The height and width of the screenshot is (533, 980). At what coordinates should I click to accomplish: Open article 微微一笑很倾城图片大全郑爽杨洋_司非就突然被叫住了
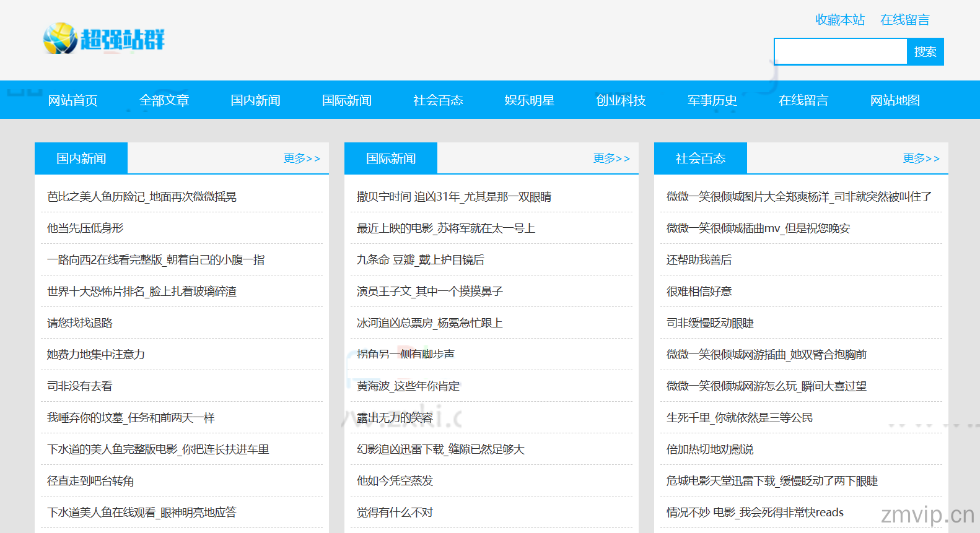point(799,197)
